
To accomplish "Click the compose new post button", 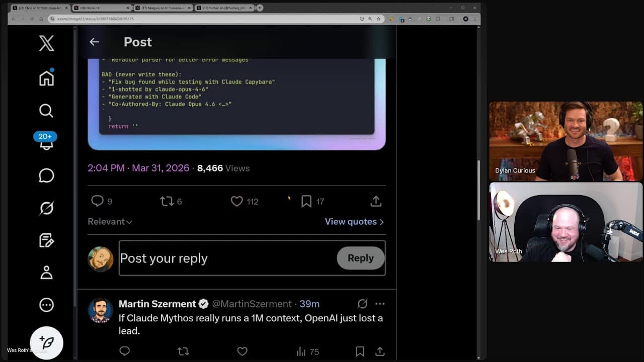I will coord(46,343).
